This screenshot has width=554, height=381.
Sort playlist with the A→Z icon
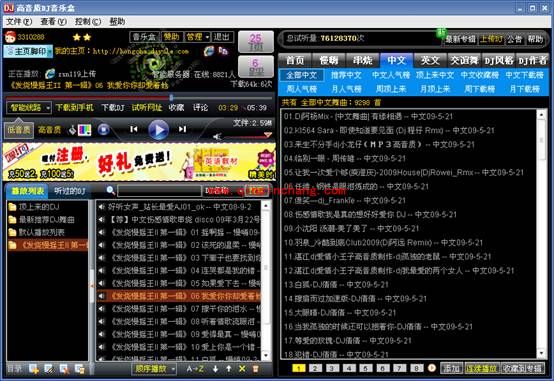(x=195, y=369)
